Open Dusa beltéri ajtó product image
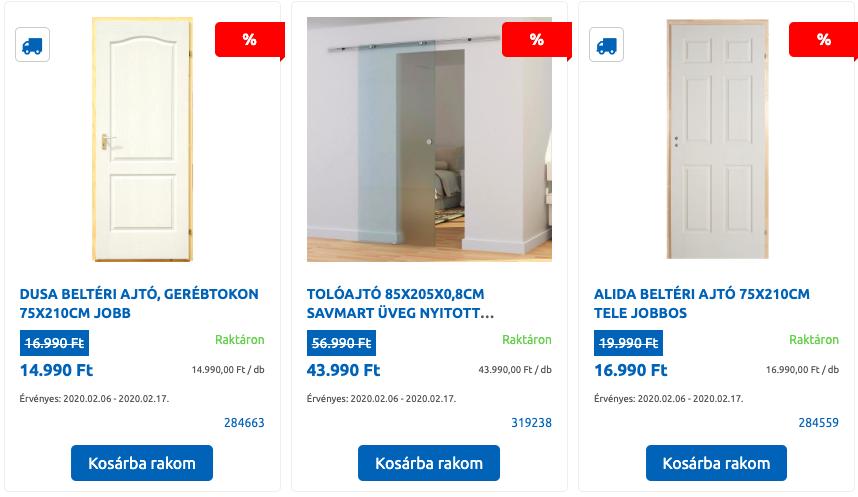This screenshot has width=858, height=497. point(142,139)
